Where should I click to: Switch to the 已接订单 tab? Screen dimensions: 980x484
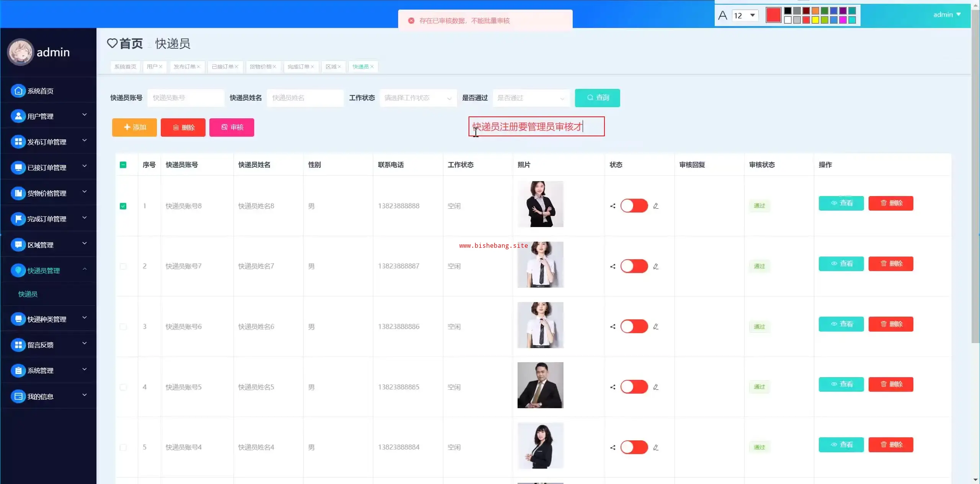[x=223, y=67]
